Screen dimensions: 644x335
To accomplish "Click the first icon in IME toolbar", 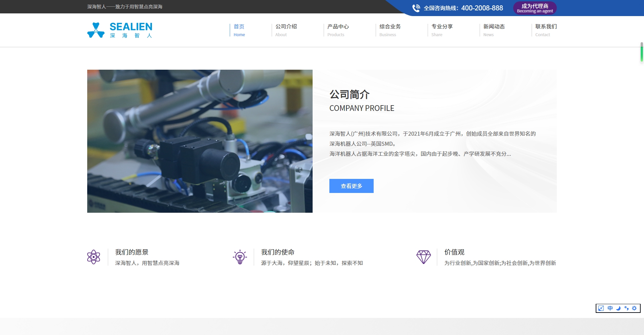I will pos(601,308).
